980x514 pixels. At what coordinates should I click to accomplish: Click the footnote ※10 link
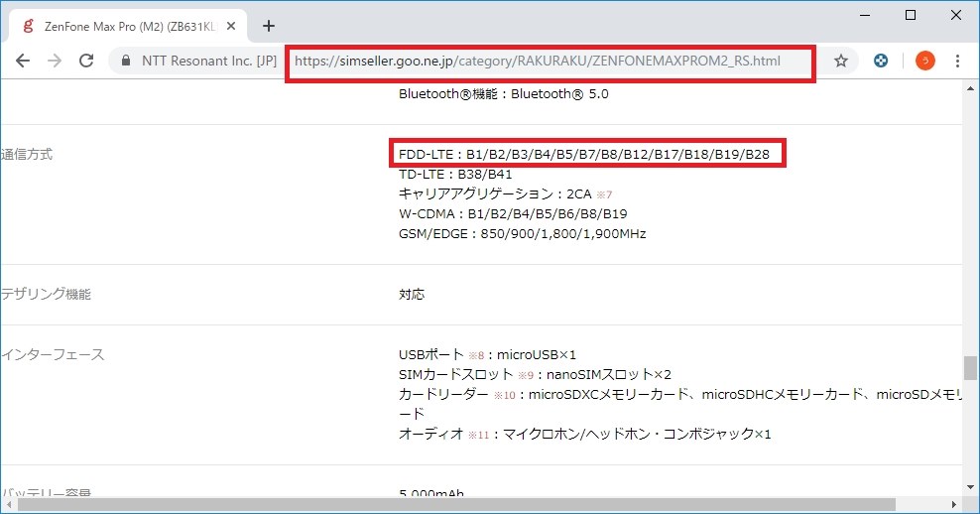(x=504, y=395)
